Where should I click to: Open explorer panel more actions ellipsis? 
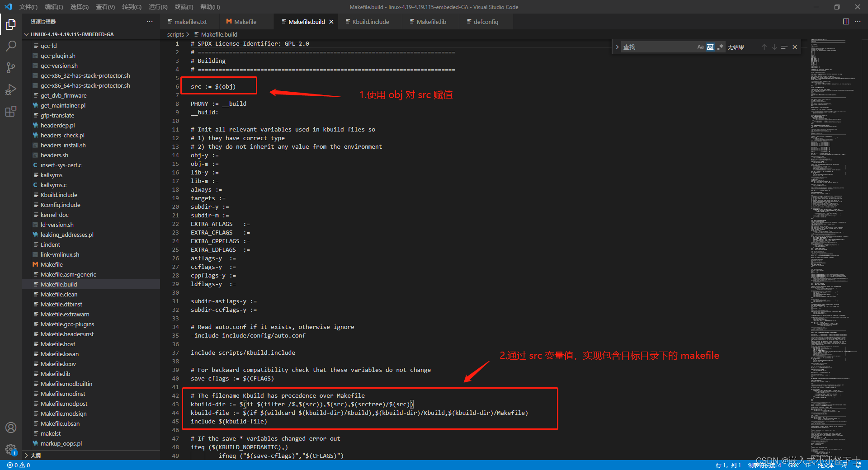[x=150, y=22]
